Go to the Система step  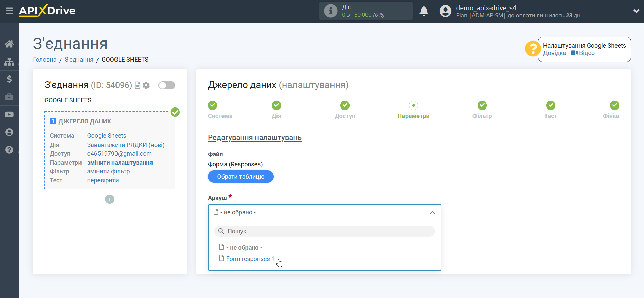(x=213, y=105)
